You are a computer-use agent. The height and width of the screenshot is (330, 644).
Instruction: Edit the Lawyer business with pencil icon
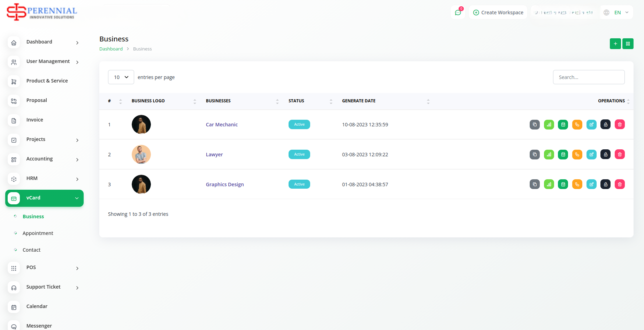click(x=591, y=155)
